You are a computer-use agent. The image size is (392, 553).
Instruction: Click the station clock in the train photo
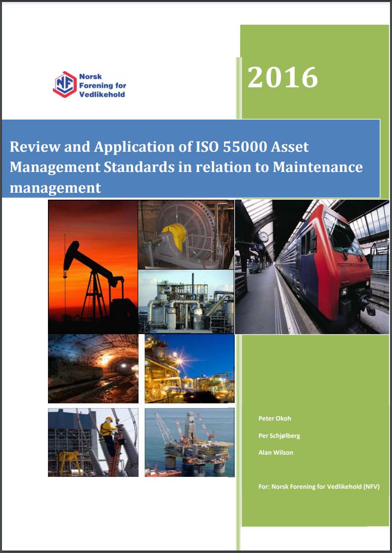point(263,237)
